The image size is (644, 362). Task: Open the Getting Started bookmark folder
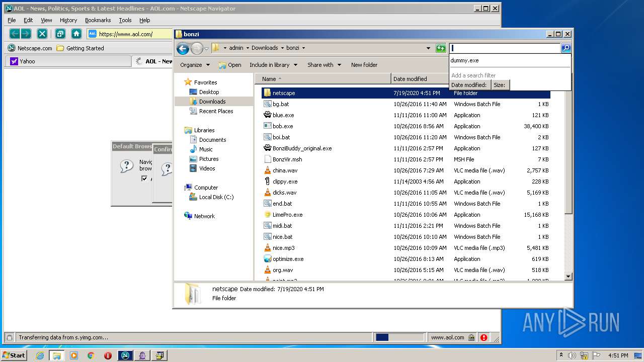(80, 48)
